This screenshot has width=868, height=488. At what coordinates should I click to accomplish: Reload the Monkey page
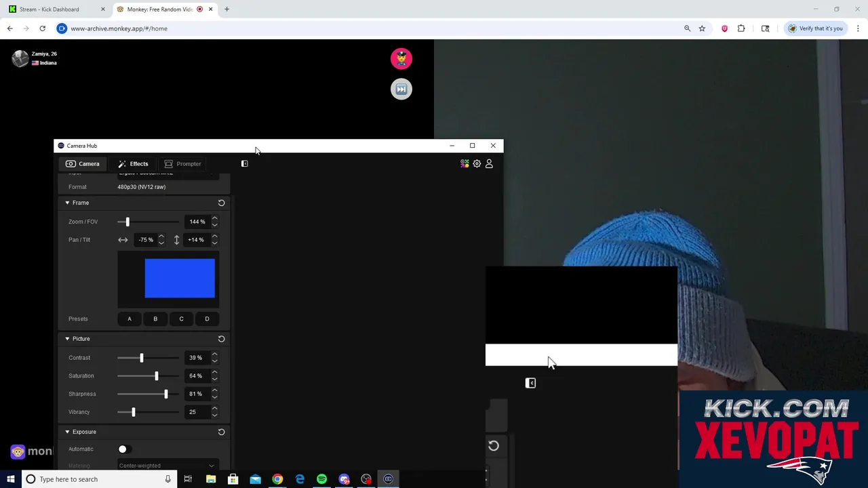point(42,28)
